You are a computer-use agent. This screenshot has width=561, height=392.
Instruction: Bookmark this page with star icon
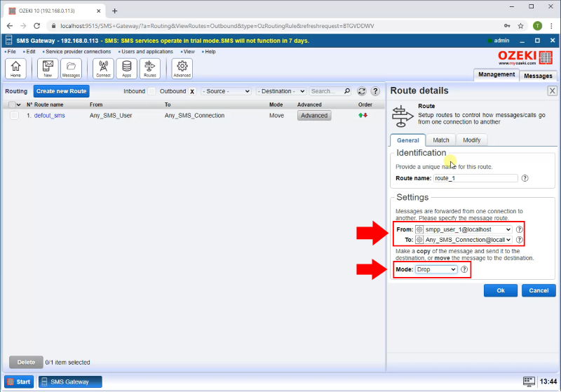pos(520,26)
